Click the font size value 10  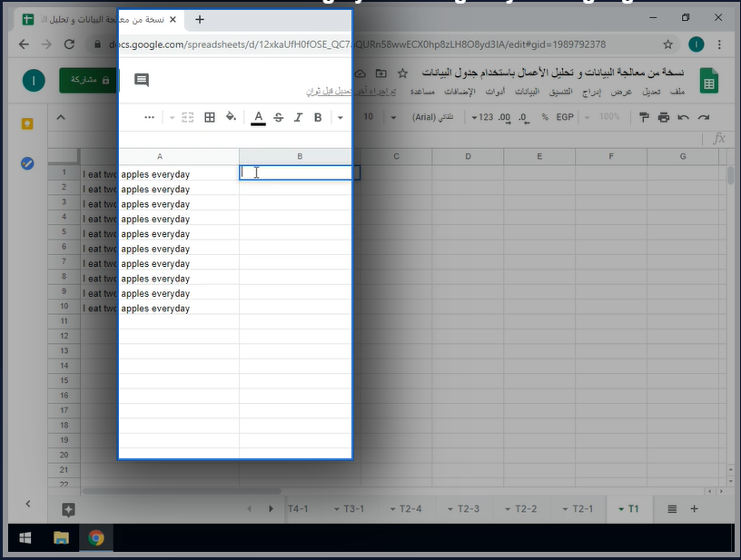click(369, 116)
